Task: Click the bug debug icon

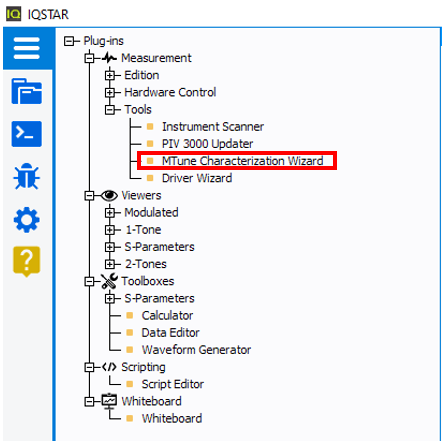Action: tap(27, 177)
